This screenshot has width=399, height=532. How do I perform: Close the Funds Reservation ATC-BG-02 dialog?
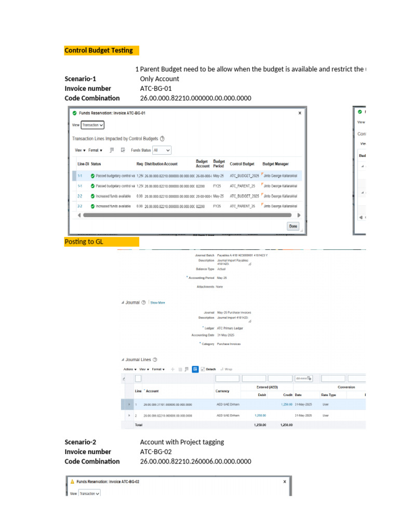point(285,482)
